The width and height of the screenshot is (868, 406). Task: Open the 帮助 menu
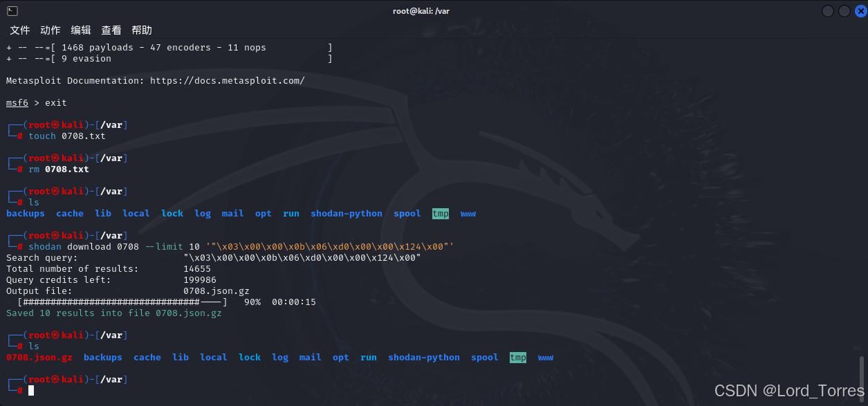(141, 30)
